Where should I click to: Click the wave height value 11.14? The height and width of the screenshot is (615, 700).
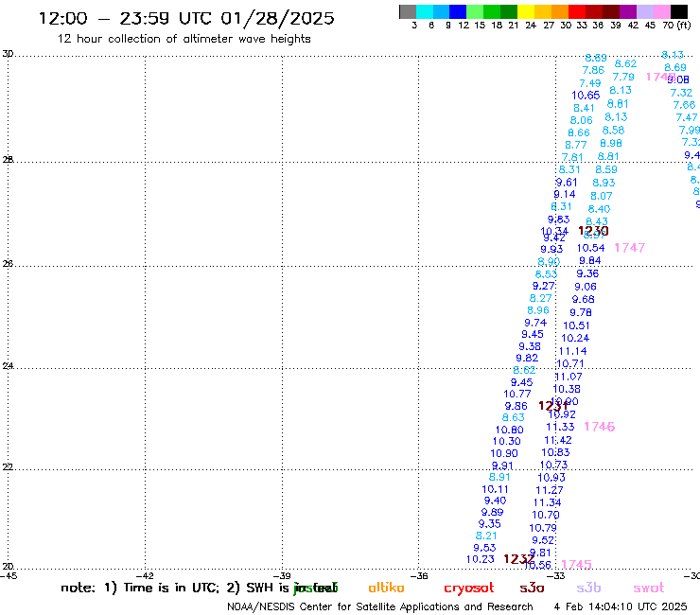click(x=572, y=351)
